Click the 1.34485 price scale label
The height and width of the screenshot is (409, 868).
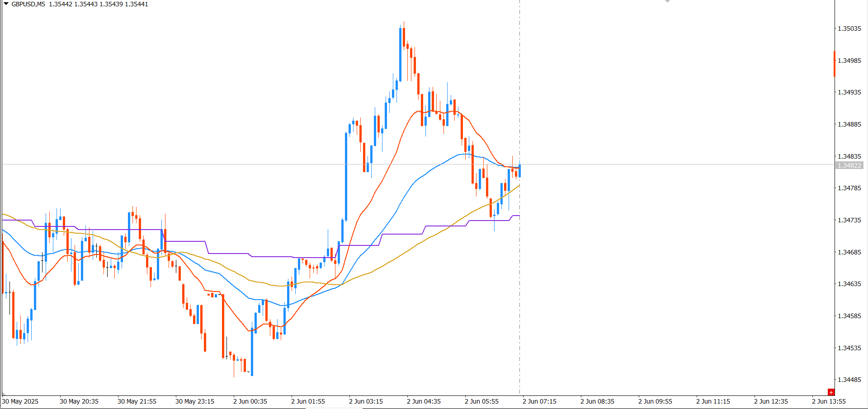tap(849, 380)
